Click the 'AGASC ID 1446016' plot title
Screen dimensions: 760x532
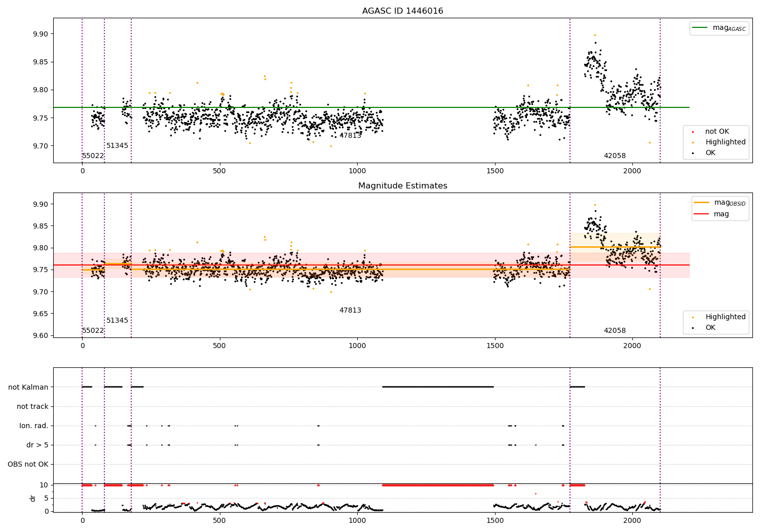pos(402,11)
